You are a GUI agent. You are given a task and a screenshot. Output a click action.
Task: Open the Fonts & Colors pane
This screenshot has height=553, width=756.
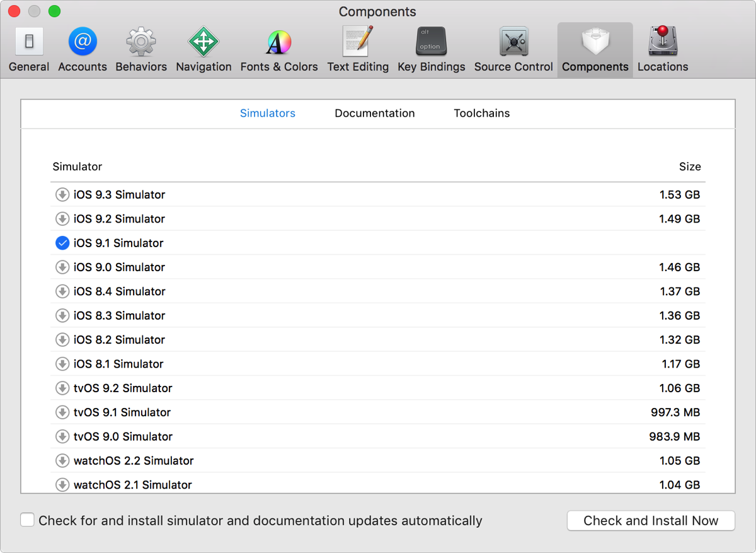click(x=279, y=50)
